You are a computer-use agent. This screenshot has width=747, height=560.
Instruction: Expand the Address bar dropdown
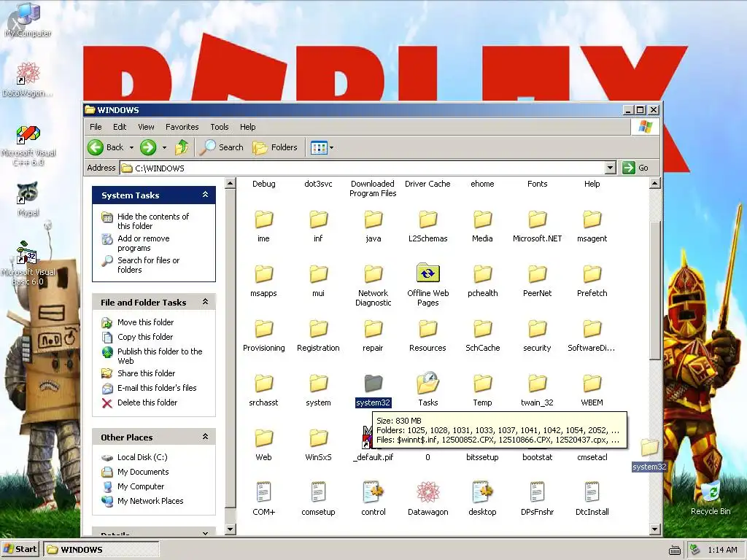611,168
